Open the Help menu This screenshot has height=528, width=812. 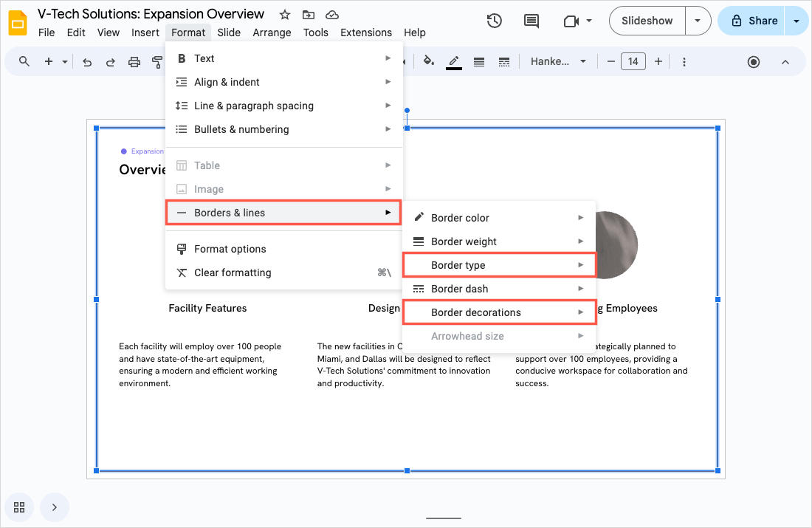tap(415, 32)
